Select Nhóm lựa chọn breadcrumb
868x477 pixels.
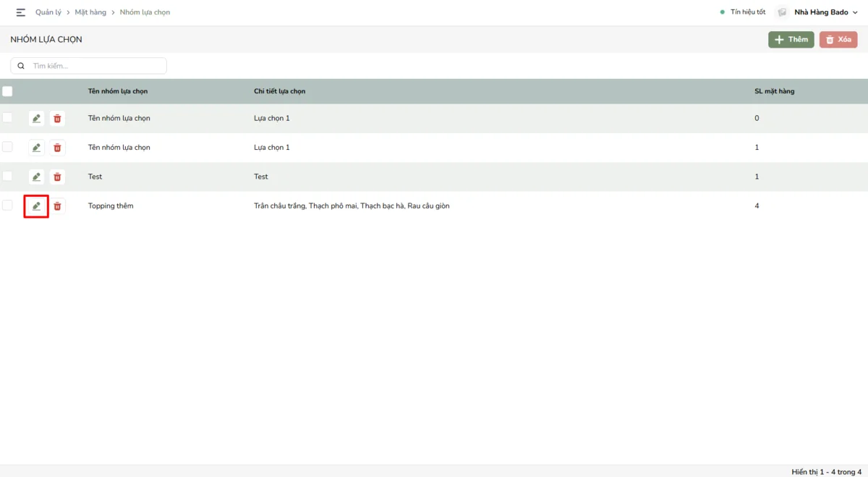(x=145, y=12)
